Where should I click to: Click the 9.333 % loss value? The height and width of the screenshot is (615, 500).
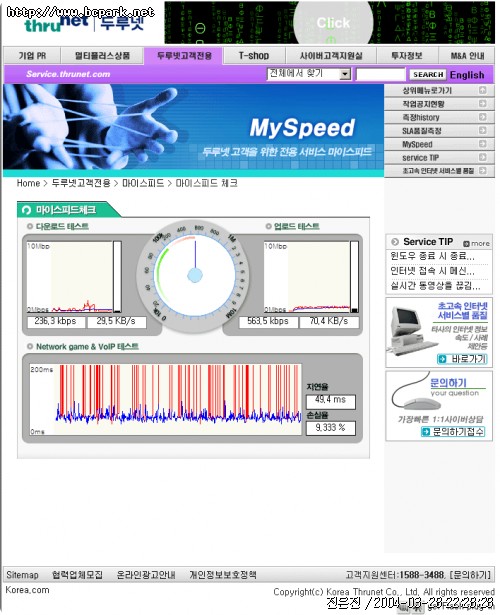pos(331,428)
